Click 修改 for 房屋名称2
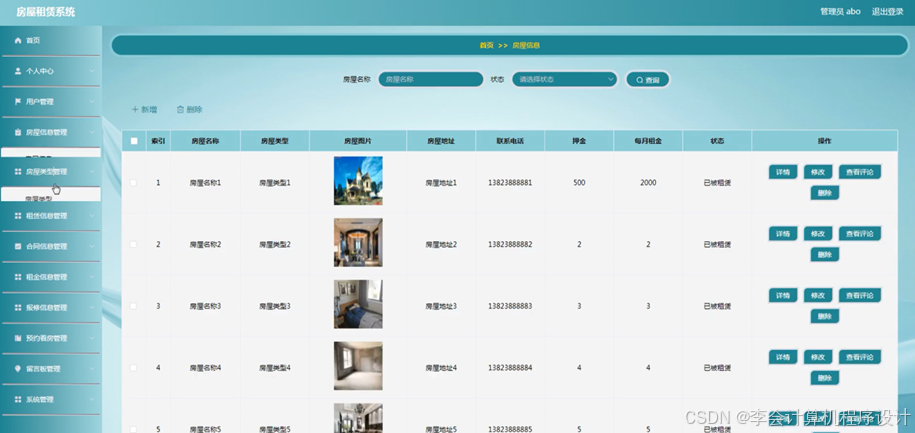The width and height of the screenshot is (915, 433). point(818,233)
